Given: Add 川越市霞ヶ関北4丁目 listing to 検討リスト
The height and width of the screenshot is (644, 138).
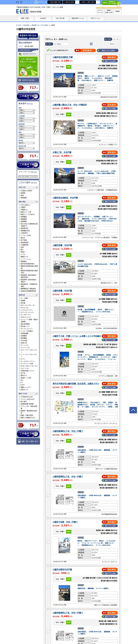Looking at the screenshot, I should click(x=110, y=109).
